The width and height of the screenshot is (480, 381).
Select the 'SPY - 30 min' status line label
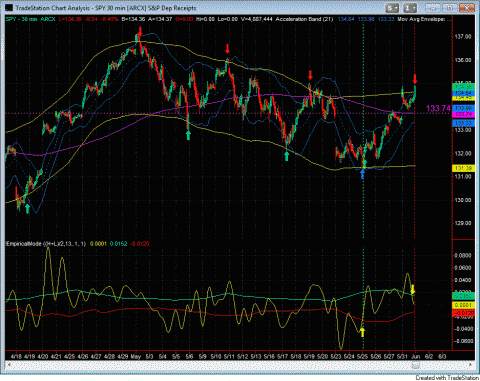point(22,19)
